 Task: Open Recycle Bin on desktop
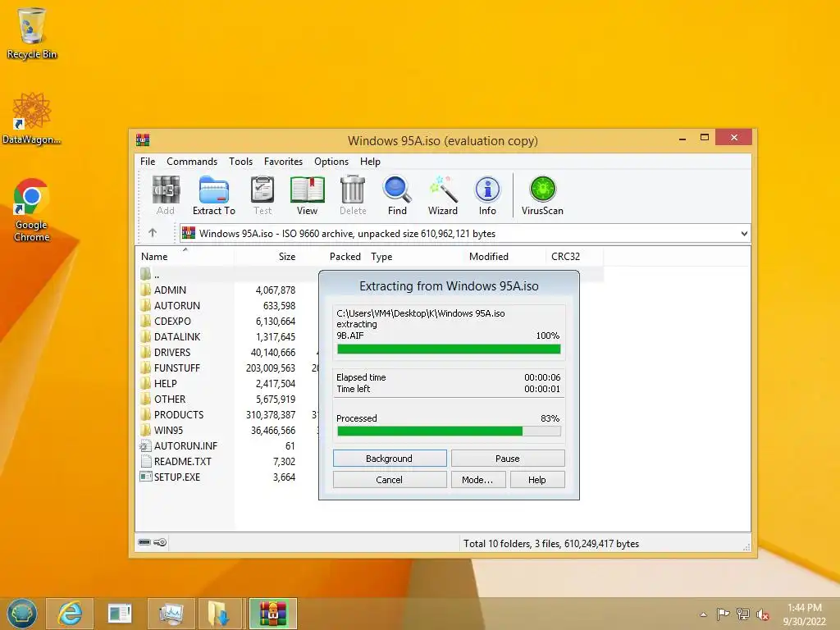32,33
